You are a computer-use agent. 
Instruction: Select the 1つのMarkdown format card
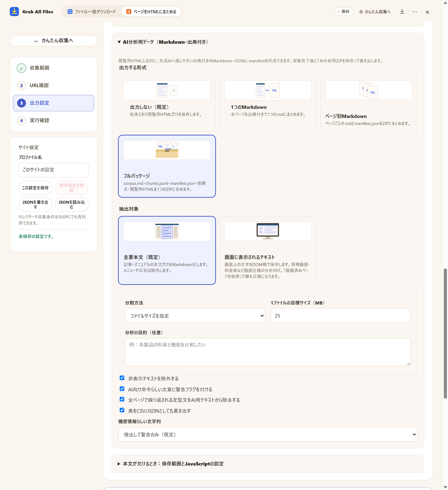[268, 103]
